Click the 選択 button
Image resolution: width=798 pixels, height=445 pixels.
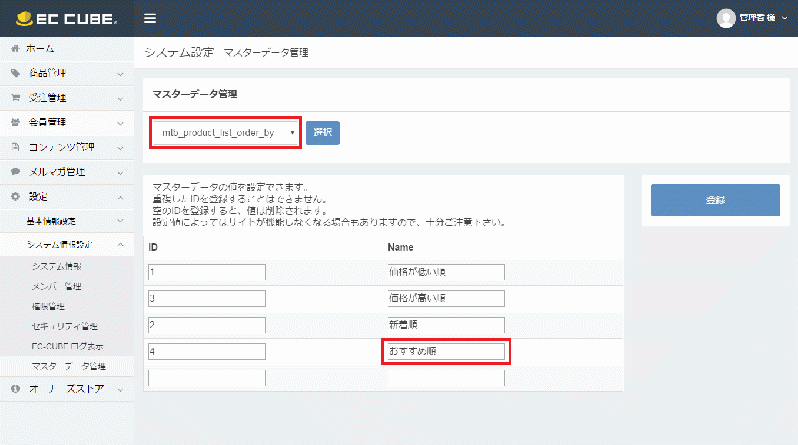coord(322,132)
